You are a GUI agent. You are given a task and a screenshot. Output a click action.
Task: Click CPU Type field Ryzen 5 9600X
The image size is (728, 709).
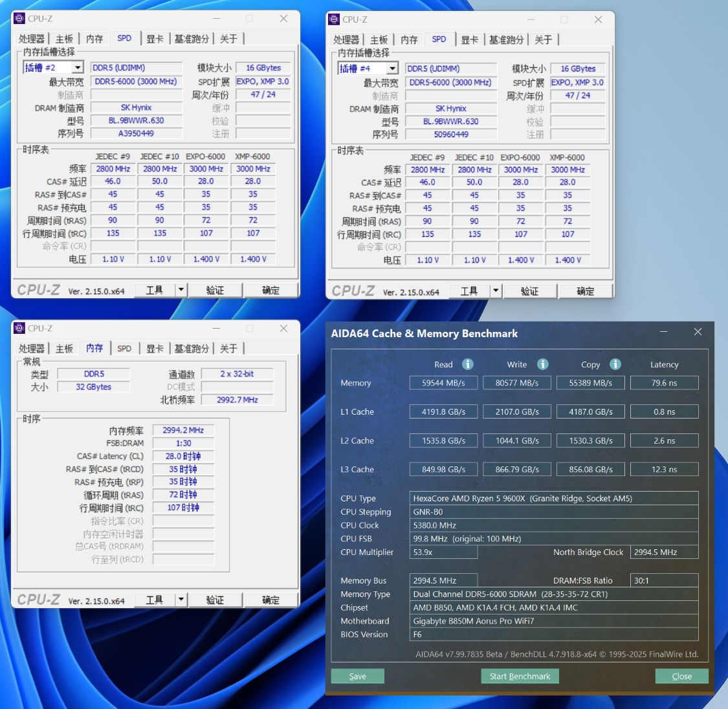point(554,498)
